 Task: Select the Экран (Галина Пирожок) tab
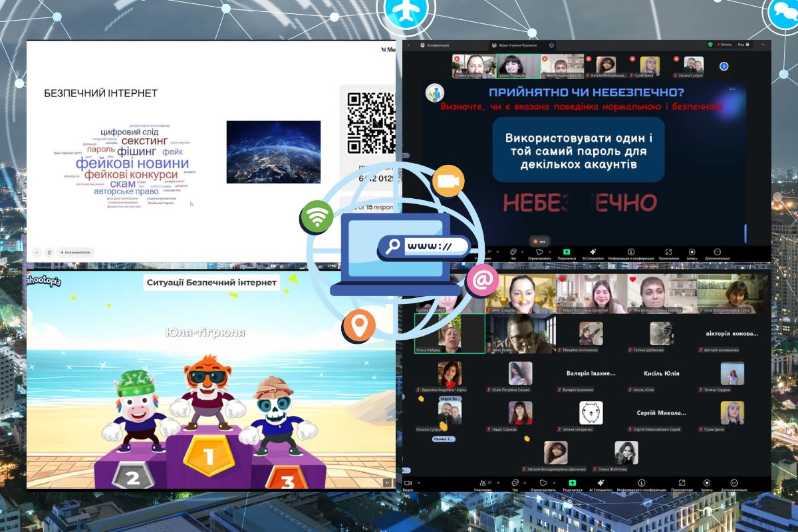pyautogui.click(x=519, y=45)
